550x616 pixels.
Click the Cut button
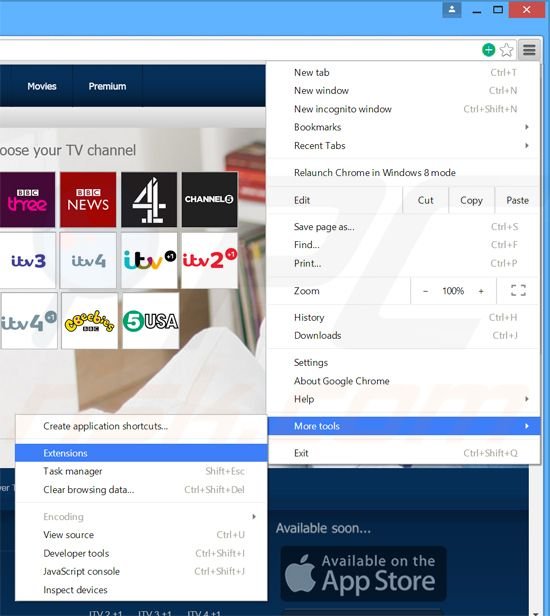pos(425,200)
